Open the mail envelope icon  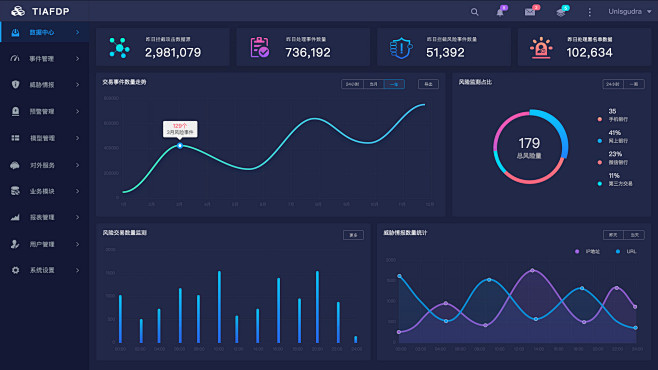530,12
